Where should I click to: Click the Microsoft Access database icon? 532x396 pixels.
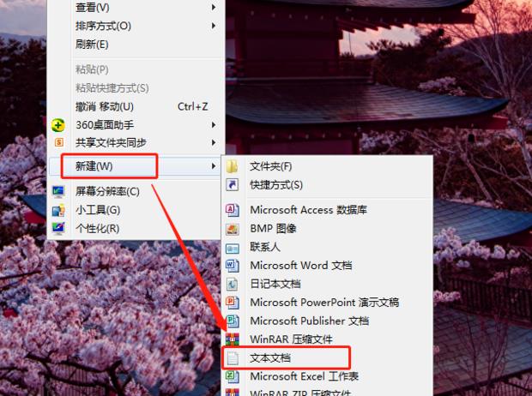click(x=232, y=210)
